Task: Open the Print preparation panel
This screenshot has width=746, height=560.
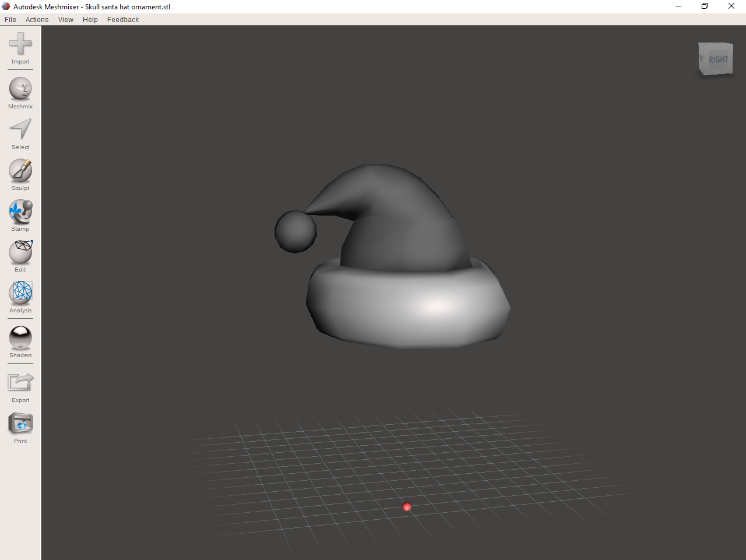Action: [20, 424]
